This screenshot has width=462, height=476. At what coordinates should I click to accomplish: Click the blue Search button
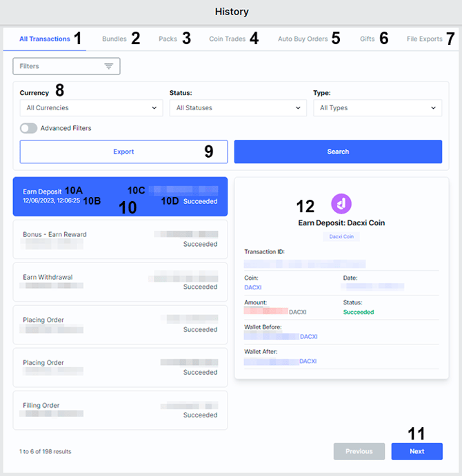(338, 152)
